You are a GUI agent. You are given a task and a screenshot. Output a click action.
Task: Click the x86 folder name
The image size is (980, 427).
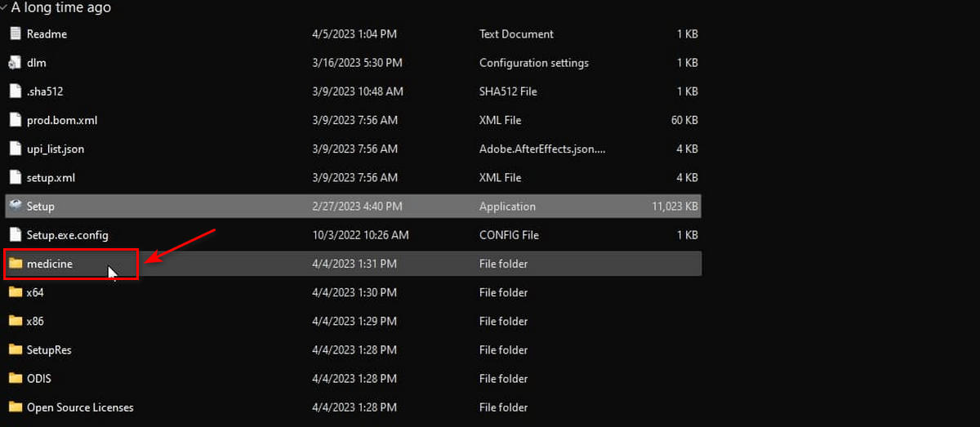point(35,321)
